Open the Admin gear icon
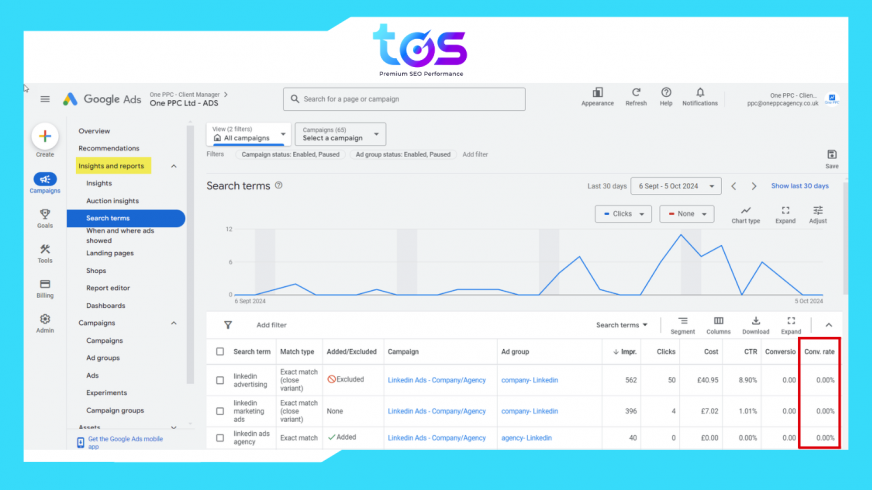The width and height of the screenshot is (872, 490). [45, 319]
